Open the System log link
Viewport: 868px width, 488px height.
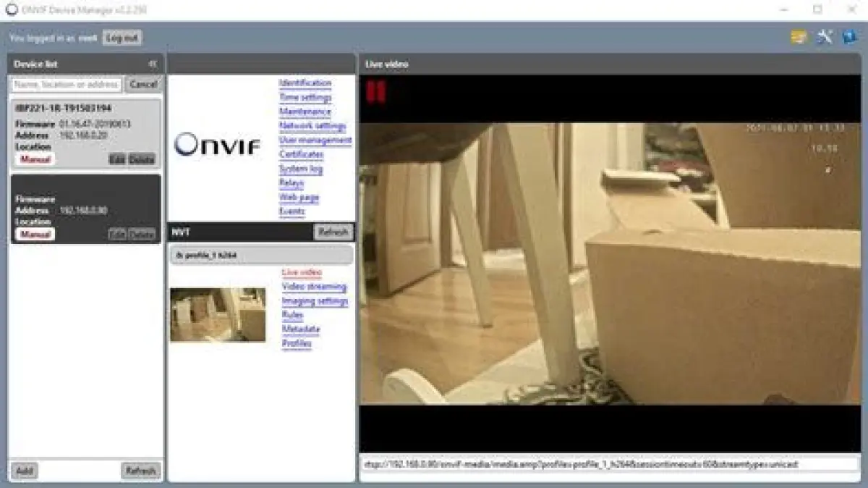pyautogui.click(x=301, y=169)
